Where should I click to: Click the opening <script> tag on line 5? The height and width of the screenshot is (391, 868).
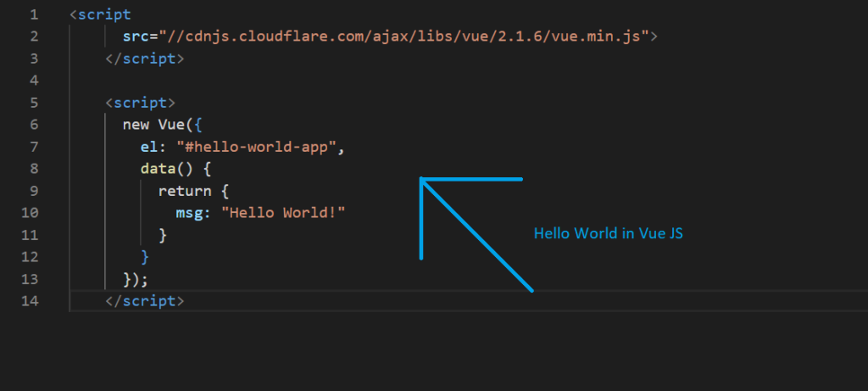(141, 103)
